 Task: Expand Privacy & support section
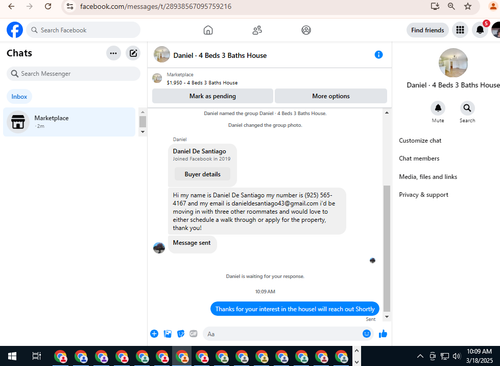[x=423, y=195]
